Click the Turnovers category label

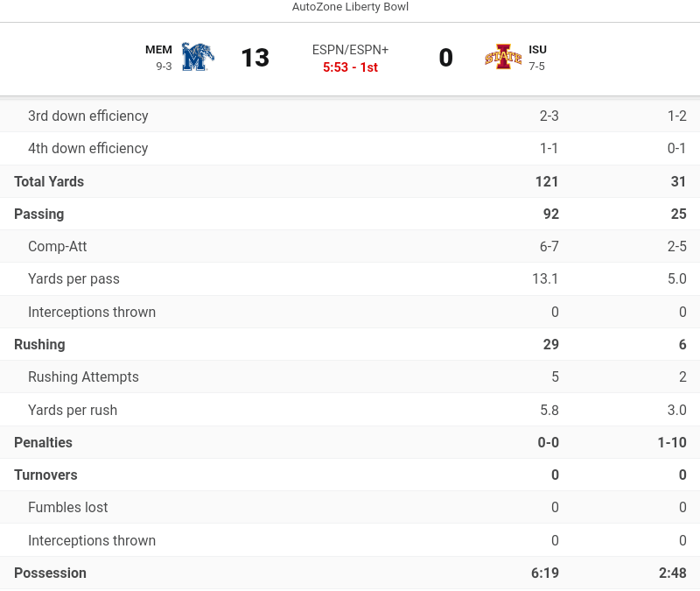45,475
